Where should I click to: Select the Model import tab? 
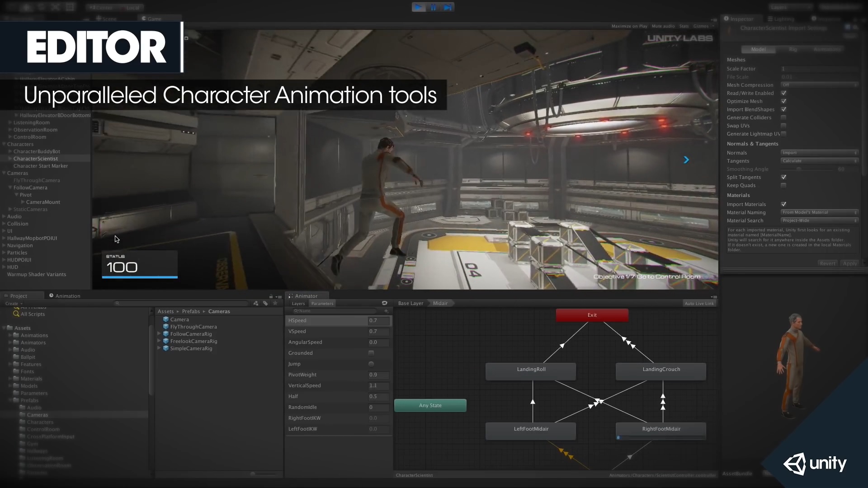tap(758, 49)
